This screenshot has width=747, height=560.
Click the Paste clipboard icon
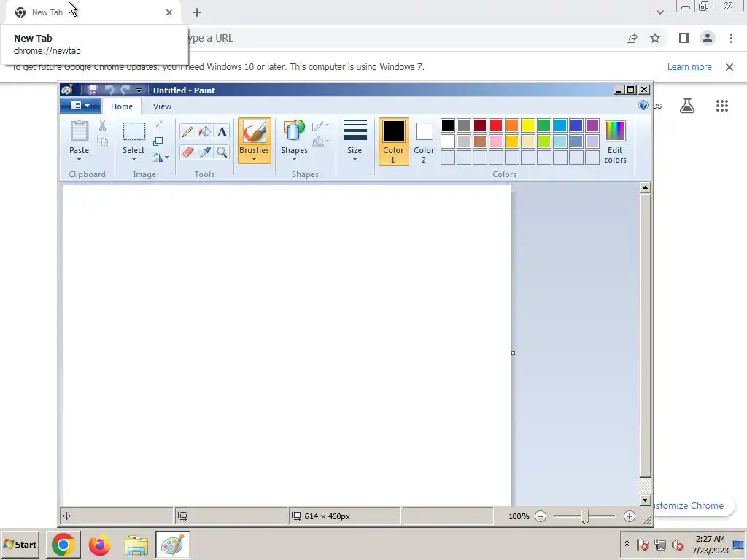[79, 131]
